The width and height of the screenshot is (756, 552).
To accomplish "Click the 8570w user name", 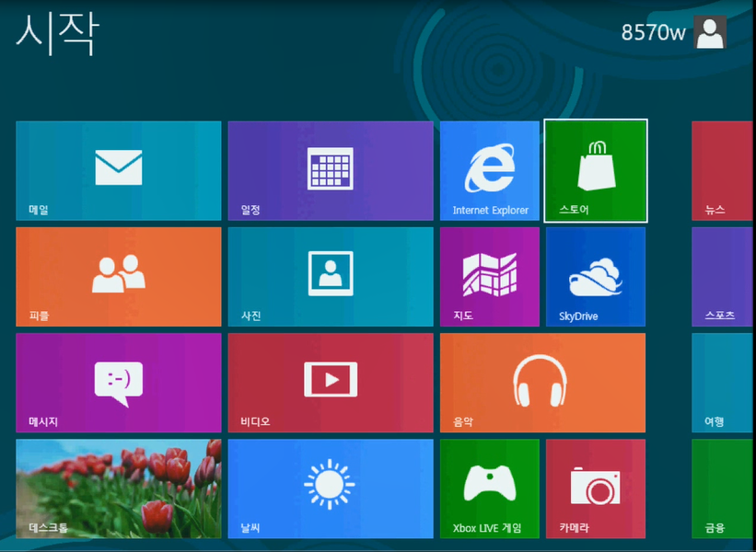I will [653, 33].
